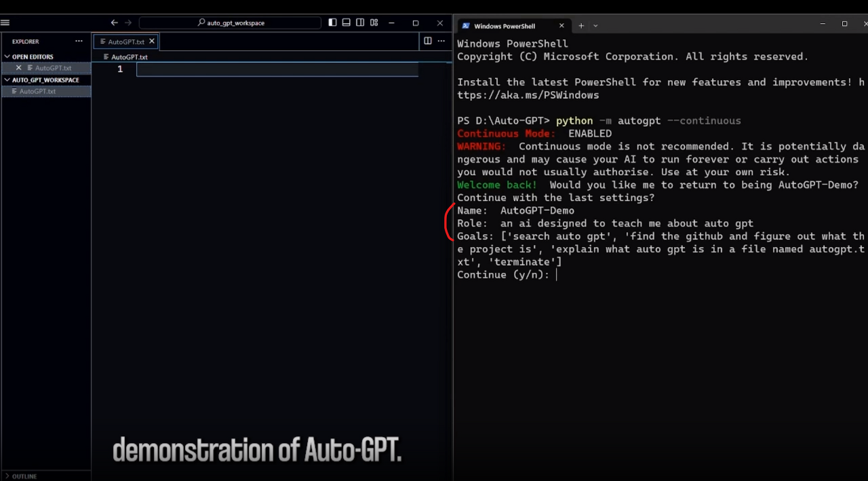Screen dimensions: 868x481
Task: Minimize the Windows Terminal window
Action: point(823,23)
